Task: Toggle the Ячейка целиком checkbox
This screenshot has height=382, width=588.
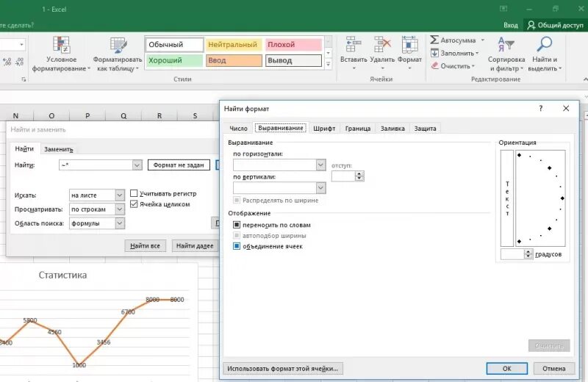Action: [x=134, y=204]
